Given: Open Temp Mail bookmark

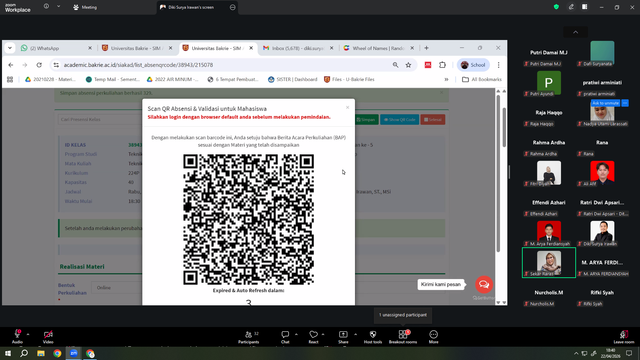Looking at the screenshot, I should click(113, 80).
